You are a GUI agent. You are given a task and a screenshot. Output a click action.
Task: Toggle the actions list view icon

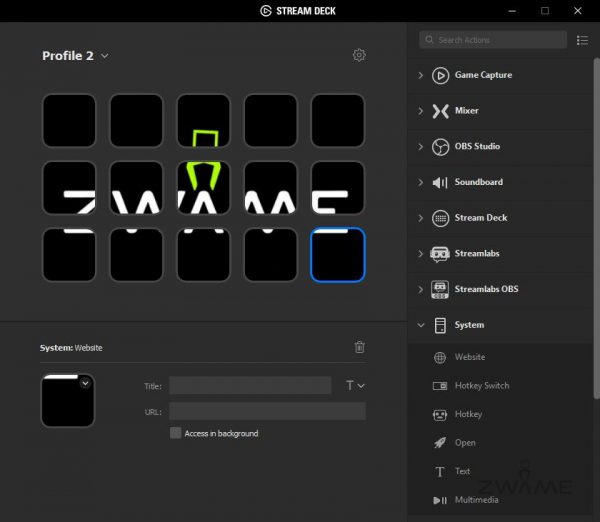click(582, 40)
